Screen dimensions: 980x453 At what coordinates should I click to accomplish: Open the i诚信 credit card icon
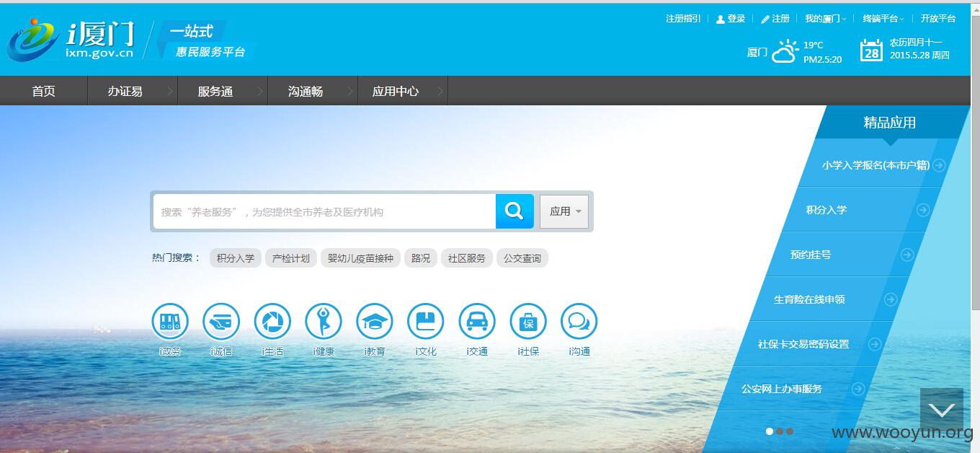(x=221, y=322)
